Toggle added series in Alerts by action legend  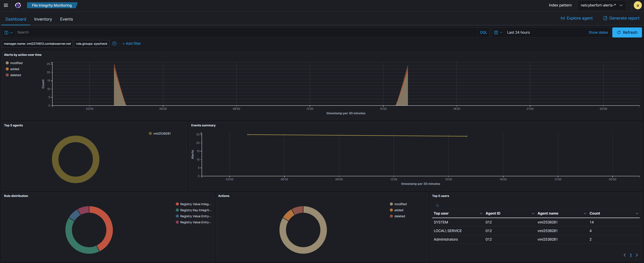12,69
